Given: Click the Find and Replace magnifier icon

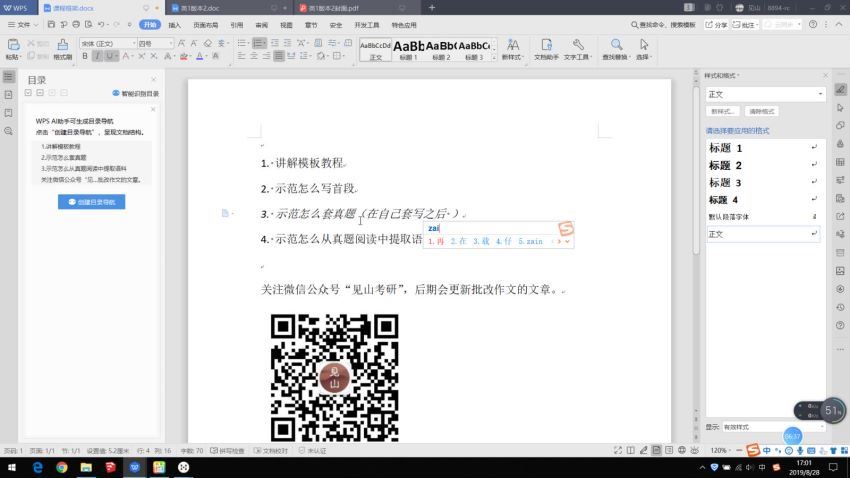Looking at the screenshot, I should click(616, 44).
